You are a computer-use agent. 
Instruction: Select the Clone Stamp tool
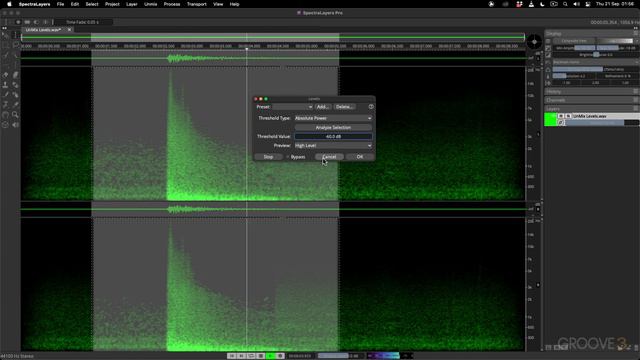[x=6, y=85]
